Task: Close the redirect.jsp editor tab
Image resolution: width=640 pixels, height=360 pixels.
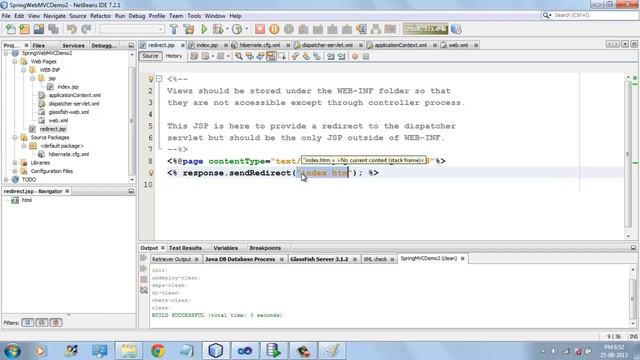Action: point(182,45)
